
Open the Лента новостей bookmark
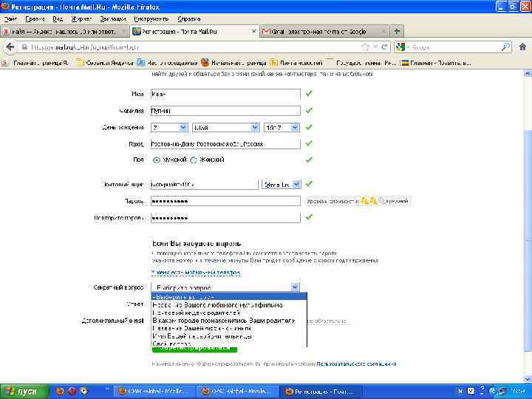[296, 63]
